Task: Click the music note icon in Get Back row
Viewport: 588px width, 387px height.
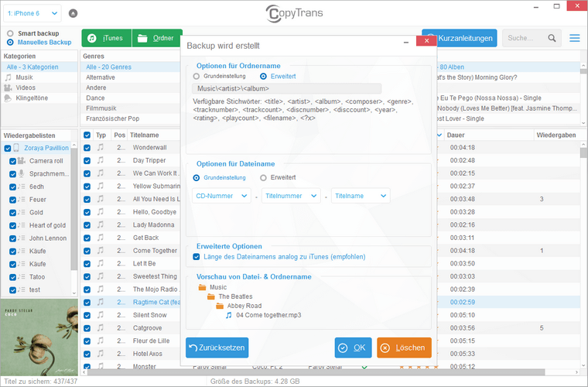Action: tap(101, 238)
